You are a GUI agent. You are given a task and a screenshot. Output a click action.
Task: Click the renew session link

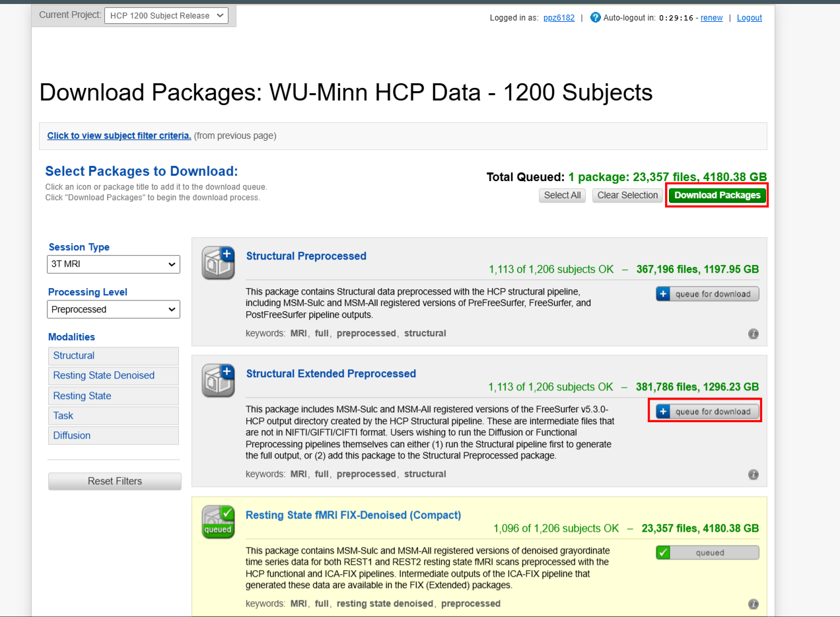(x=711, y=18)
